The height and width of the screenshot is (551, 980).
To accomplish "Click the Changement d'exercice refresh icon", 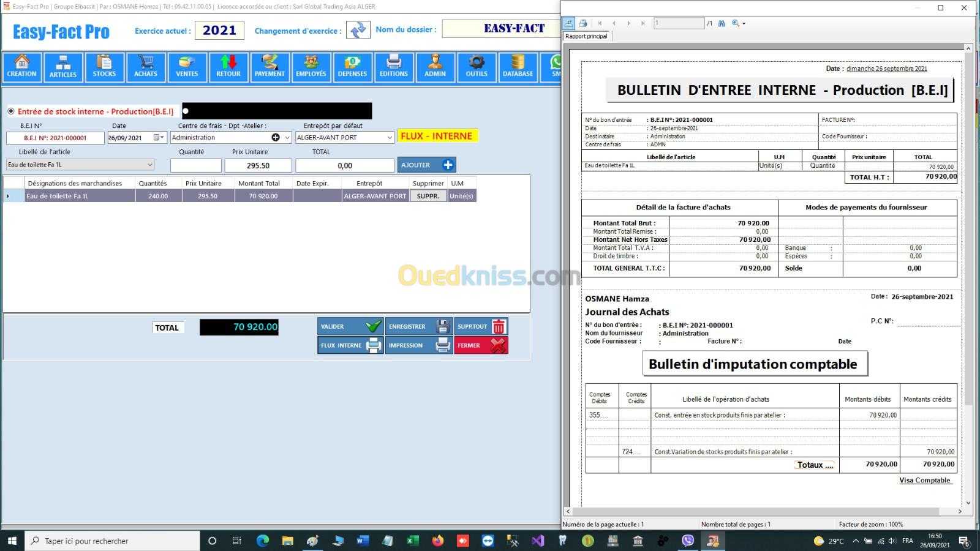I will (358, 30).
